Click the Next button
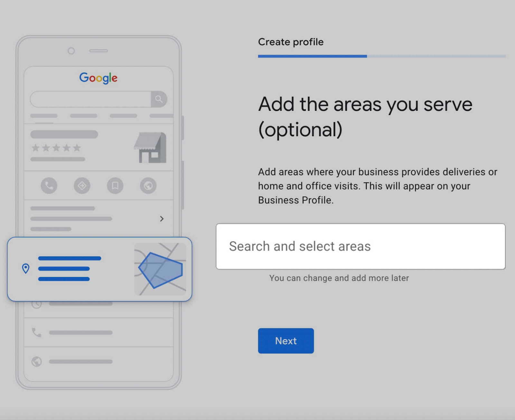Image resolution: width=515 pixels, height=420 pixels. [286, 341]
